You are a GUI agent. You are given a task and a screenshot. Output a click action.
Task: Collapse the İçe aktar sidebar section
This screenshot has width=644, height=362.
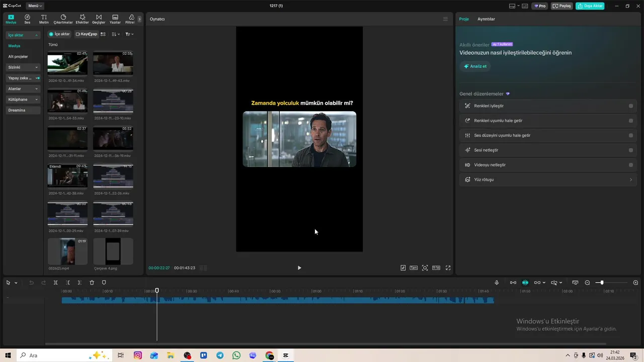[23, 35]
